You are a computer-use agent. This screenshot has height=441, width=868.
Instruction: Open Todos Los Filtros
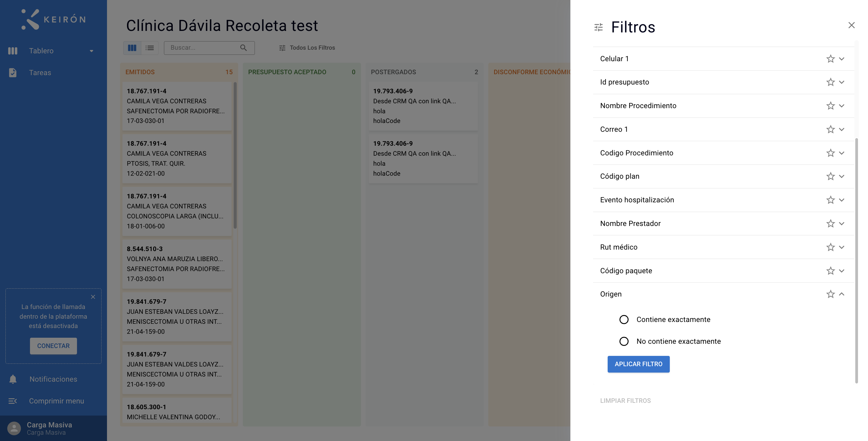coord(307,48)
